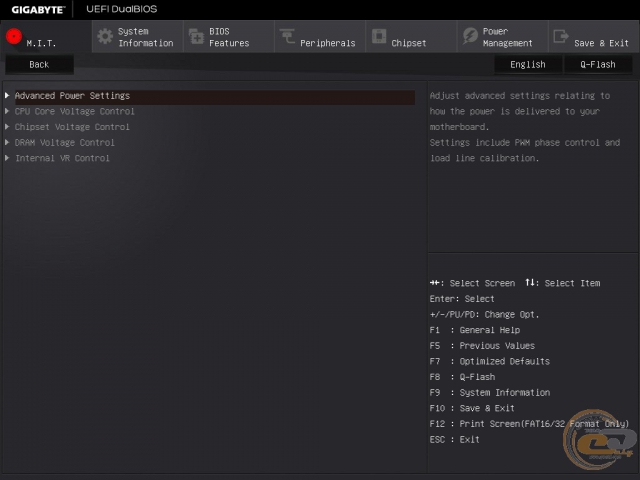Click the Select Item arrows hint
Image resolution: width=640 pixels, height=480 pixels.
[562, 283]
